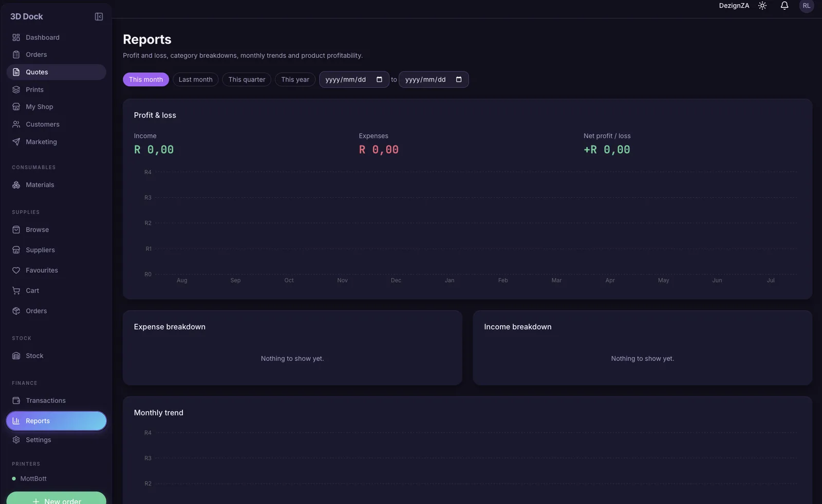Screen dimensions: 822x504
Task: Click the end date input field
Action: click(x=434, y=80)
